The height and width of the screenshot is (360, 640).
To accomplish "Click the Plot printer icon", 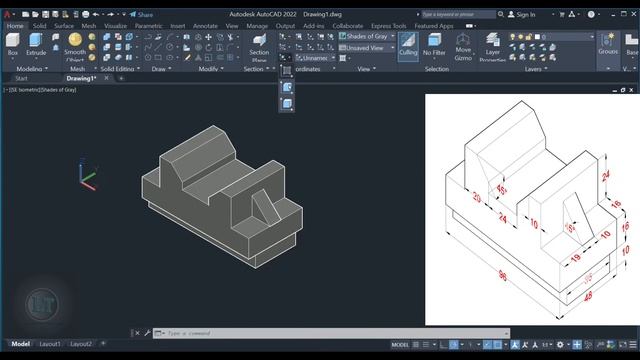I will [x=86, y=14].
